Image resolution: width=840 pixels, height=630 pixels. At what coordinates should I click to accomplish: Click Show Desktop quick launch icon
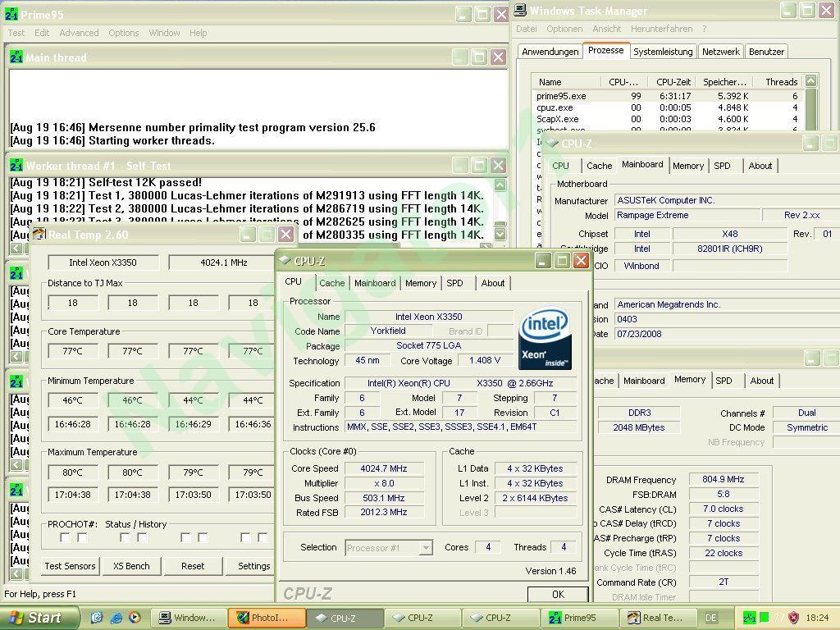(97, 618)
